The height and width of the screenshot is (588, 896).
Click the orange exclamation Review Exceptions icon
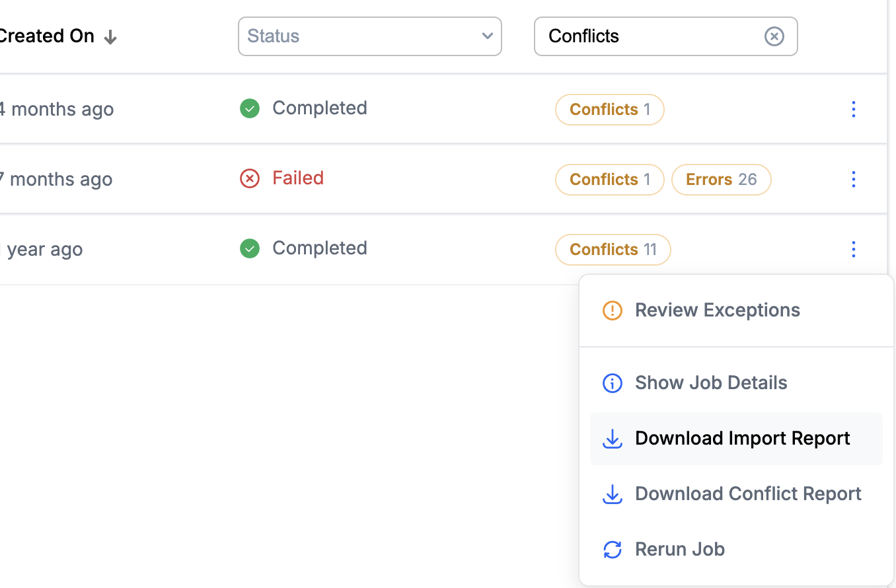tap(613, 311)
